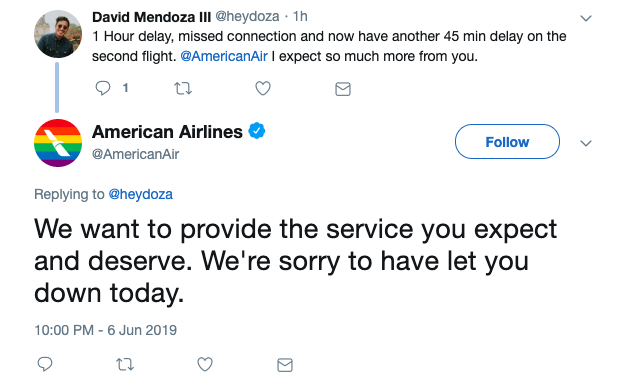The height and width of the screenshot is (392, 630).
Task: Share American Airlines reply via envelope icon
Action: (285, 365)
